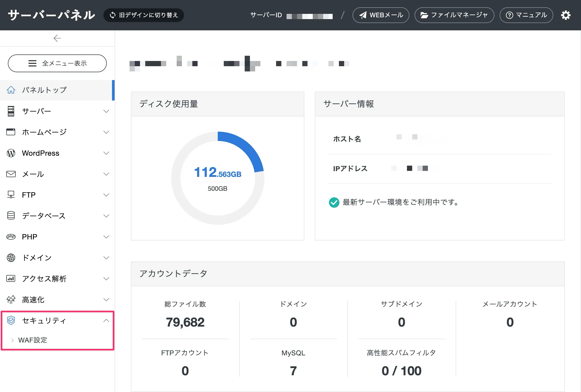Image resolution: width=581 pixels, height=392 pixels.
Task: Click the PHP badge icon in the sidebar
Action: 11,237
